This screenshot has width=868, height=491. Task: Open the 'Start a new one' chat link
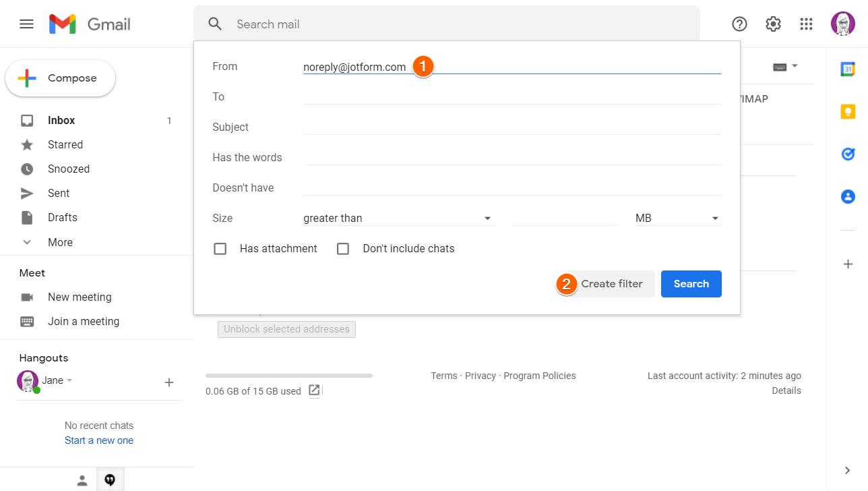pos(99,440)
